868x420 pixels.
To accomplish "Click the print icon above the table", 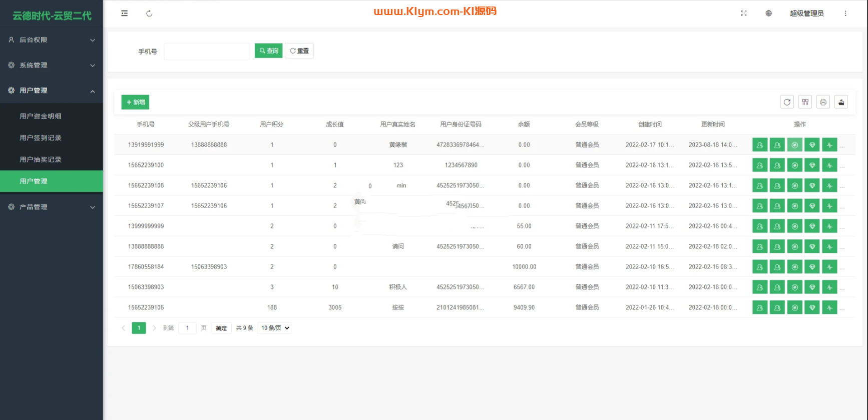I will click(823, 102).
